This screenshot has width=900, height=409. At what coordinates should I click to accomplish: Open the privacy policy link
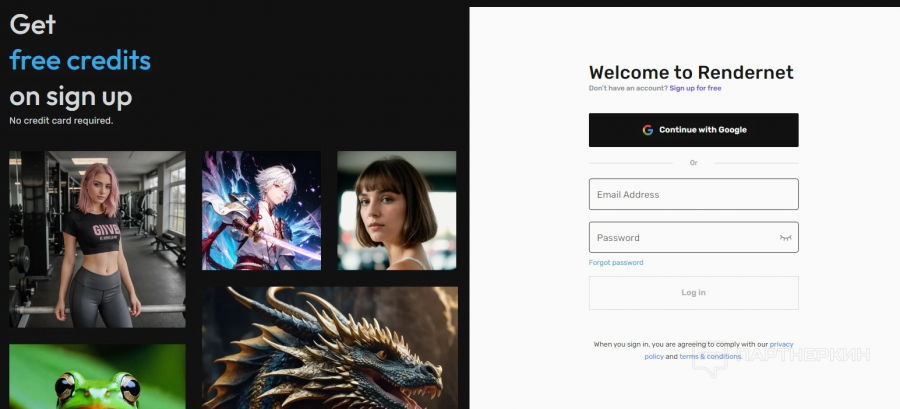click(x=781, y=344)
